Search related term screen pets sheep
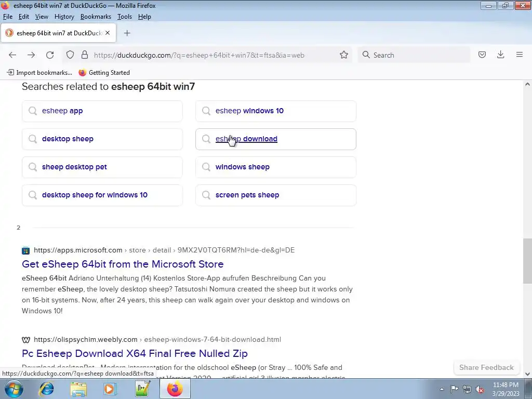Screen dimensions: 532x399 (x=276, y=195)
